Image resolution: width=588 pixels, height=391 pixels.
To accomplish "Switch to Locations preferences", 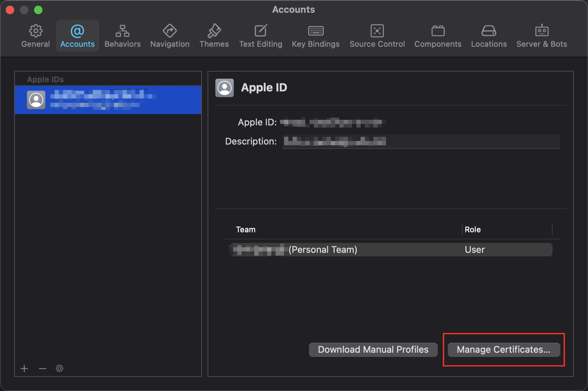I will 489,36.
